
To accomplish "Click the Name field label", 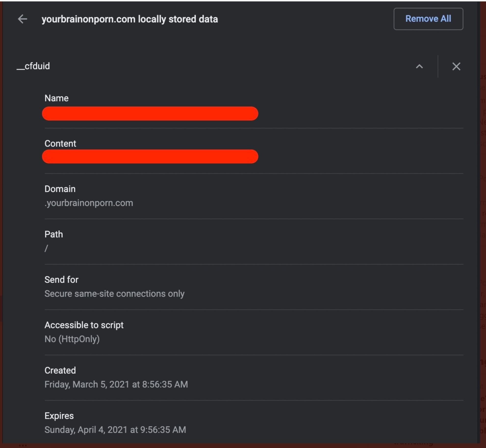I will click(56, 98).
